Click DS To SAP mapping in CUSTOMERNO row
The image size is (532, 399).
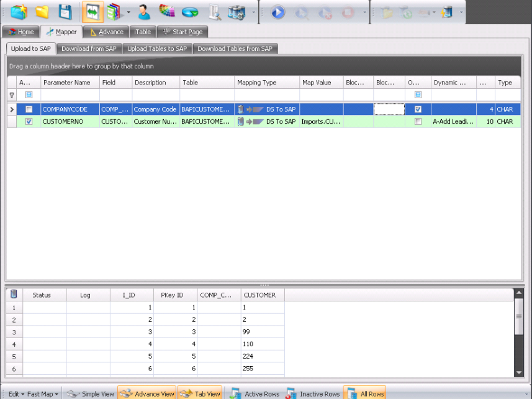[x=267, y=122]
